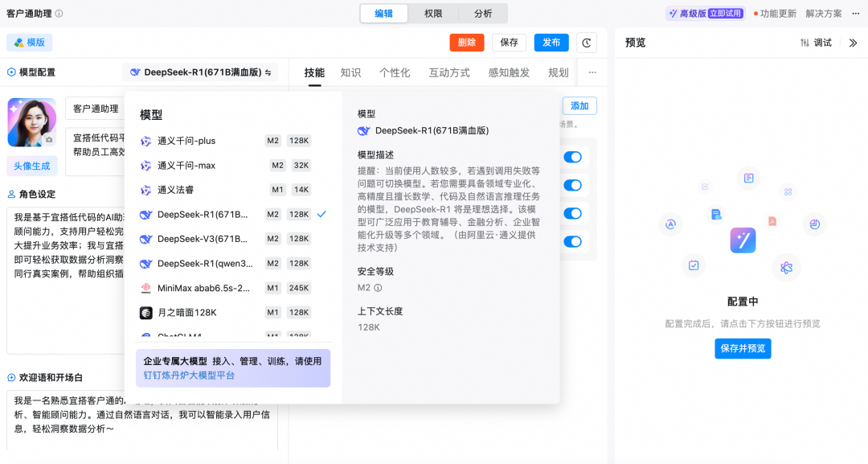868x464 pixels.
Task: Click the 角色设定 person icon
Action: [x=11, y=195]
